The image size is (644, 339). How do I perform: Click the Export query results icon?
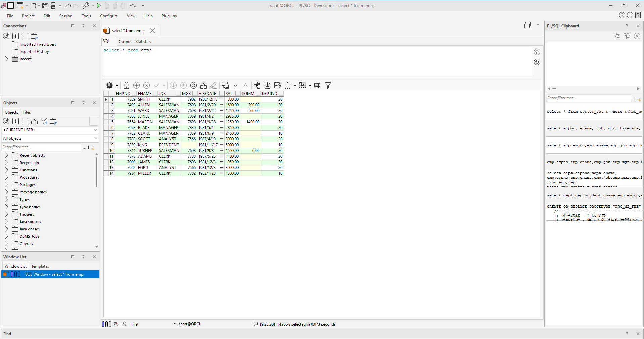coord(277,86)
